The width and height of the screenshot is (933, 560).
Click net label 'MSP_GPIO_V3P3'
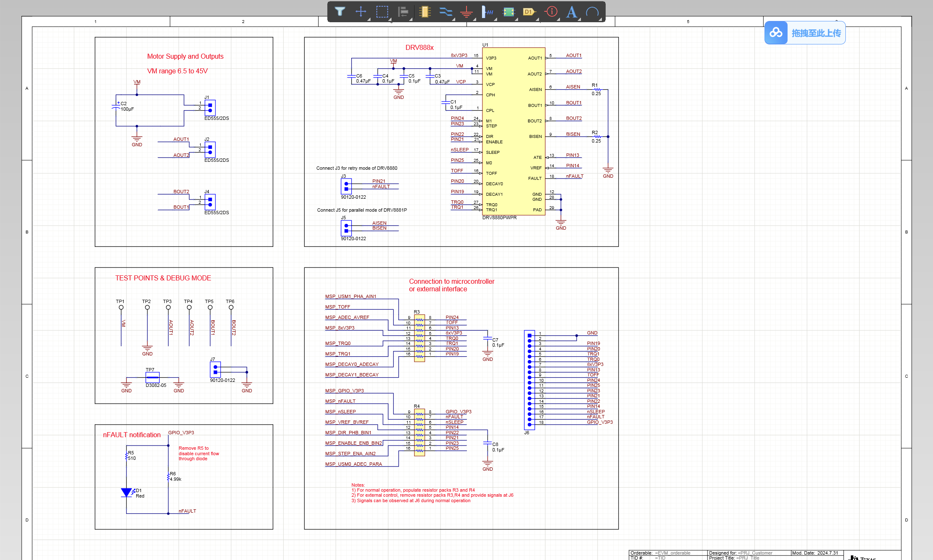pos(345,391)
